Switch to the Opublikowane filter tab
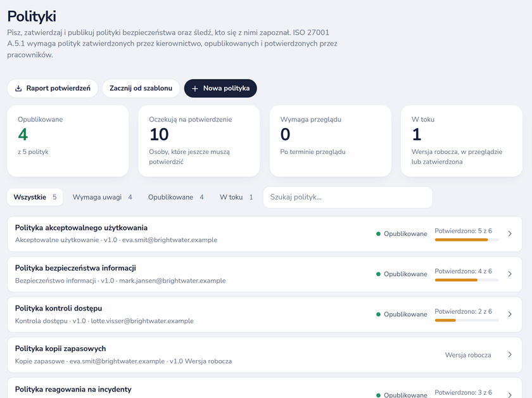 pyautogui.click(x=176, y=197)
